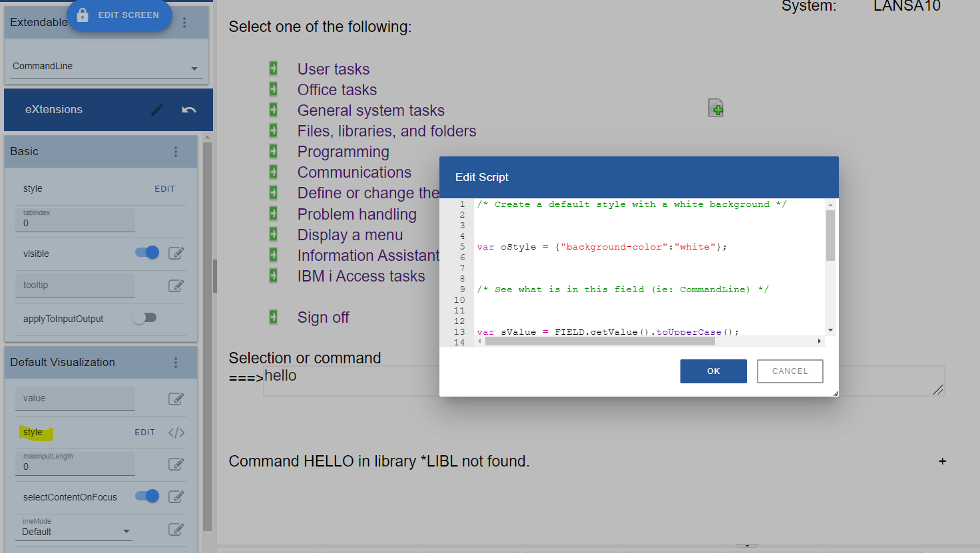Select the User tasks menu option
The width and height of the screenshot is (980, 553).
pos(333,69)
